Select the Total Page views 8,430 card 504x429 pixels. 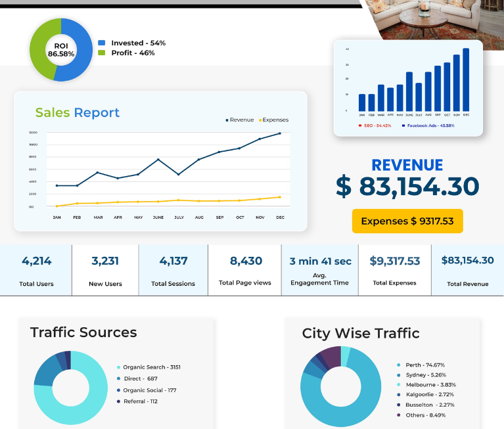(245, 270)
